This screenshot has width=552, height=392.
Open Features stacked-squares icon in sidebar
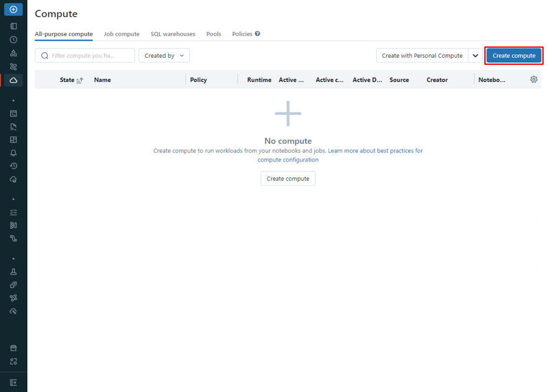(14, 285)
